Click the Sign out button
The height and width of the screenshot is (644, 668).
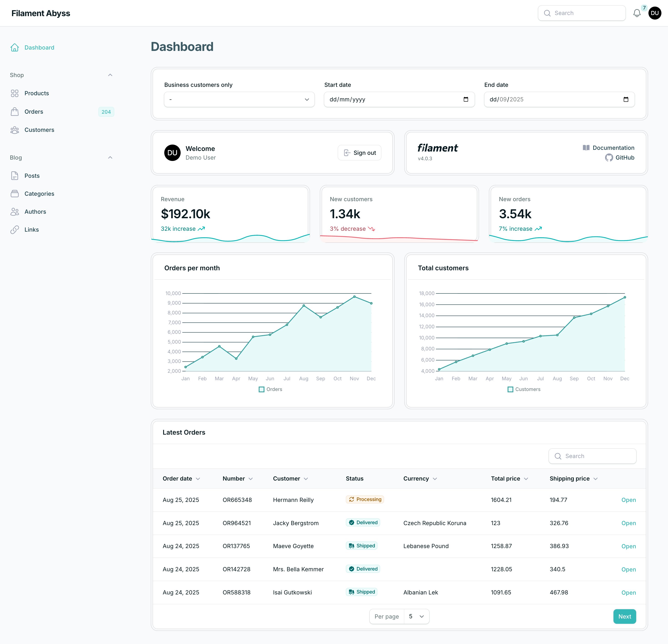point(359,153)
